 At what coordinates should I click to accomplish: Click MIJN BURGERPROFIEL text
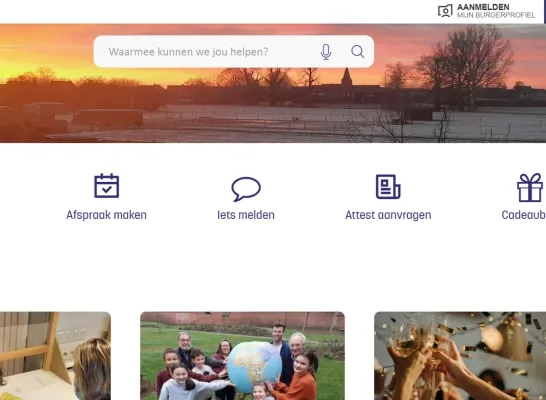496,15
